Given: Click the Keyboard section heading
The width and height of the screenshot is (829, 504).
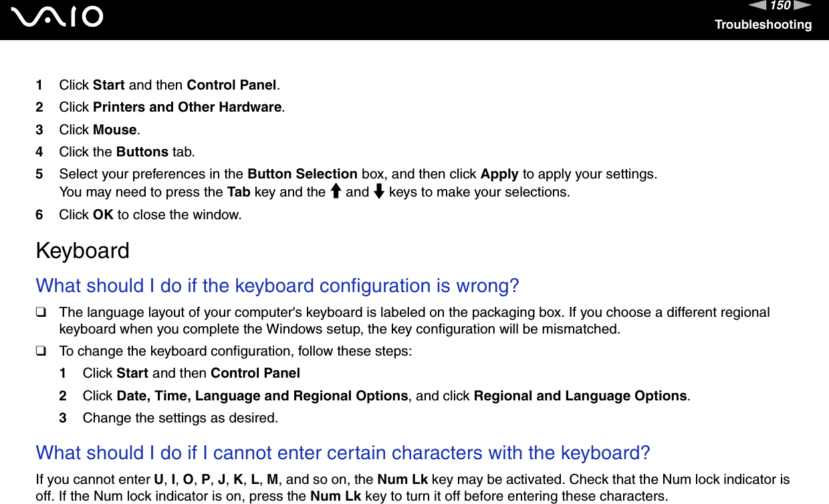Looking at the screenshot, I should [83, 251].
